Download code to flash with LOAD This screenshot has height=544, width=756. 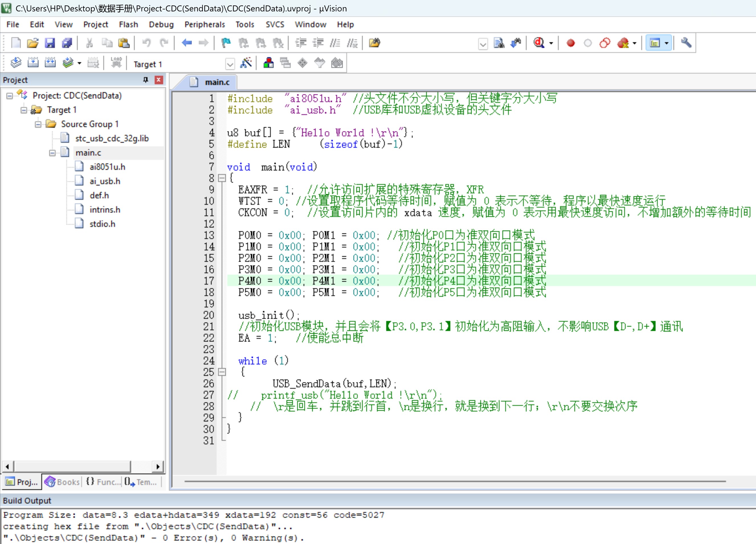click(x=116, y=63)
